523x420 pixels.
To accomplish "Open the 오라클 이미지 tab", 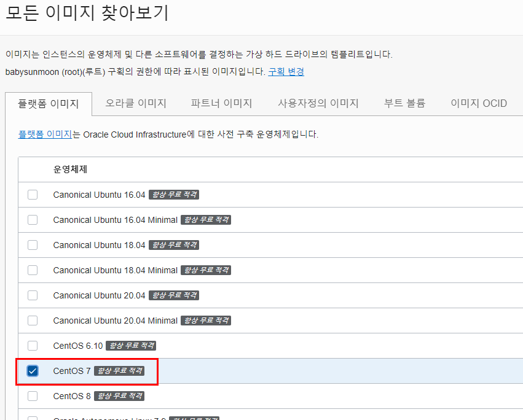I will [x=136, y=103].
